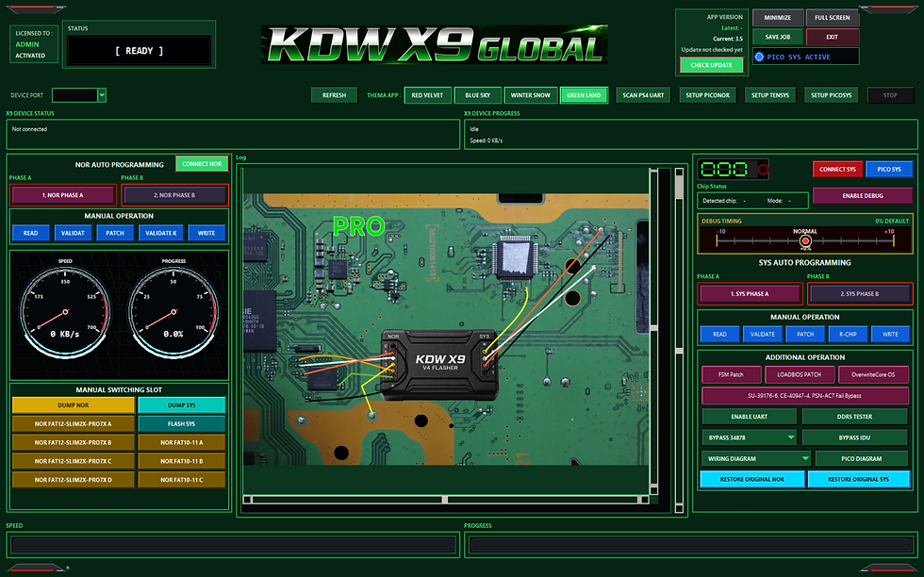Select the Flash SYS slot
The image size is (924, 577).
pyautogui.click(x=181, y=423)
